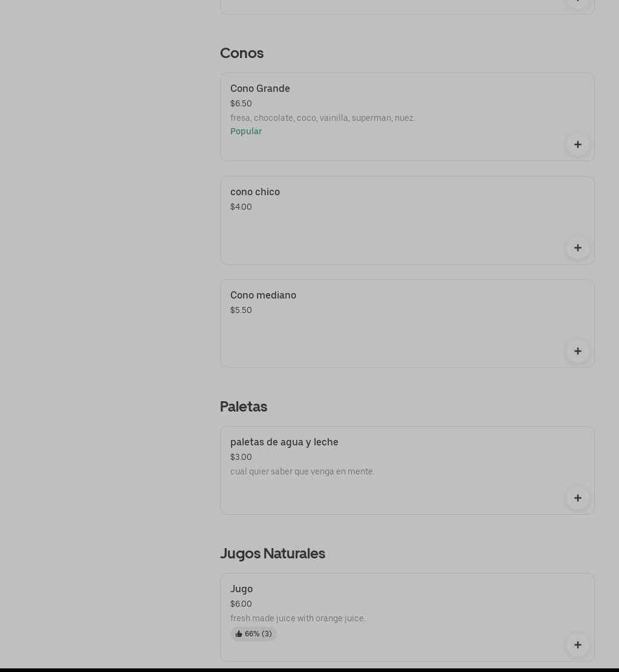This screenshot has width=619, height=672.
Task: Add paletas de agua y leche
Action: [x=577, y=498]
